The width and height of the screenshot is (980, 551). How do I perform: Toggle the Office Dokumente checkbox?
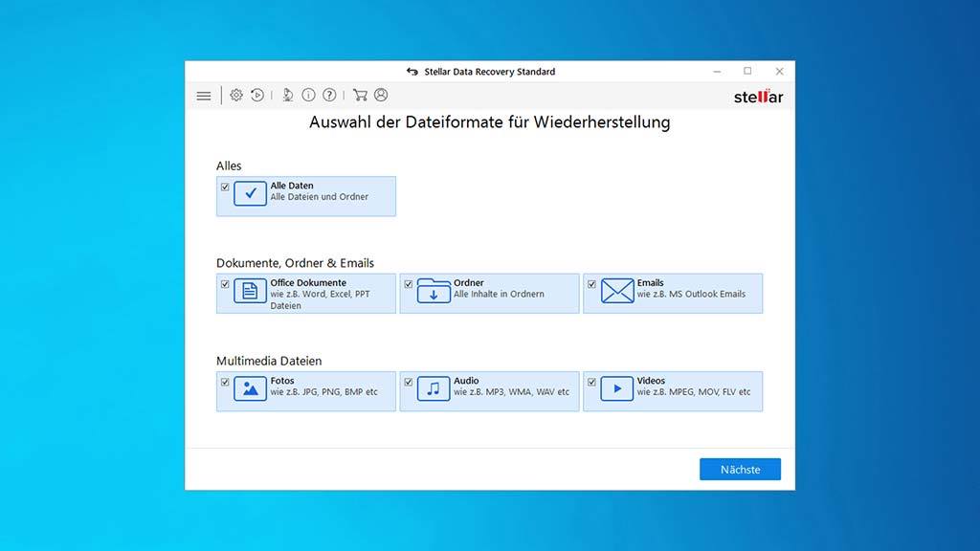point(225,284)
